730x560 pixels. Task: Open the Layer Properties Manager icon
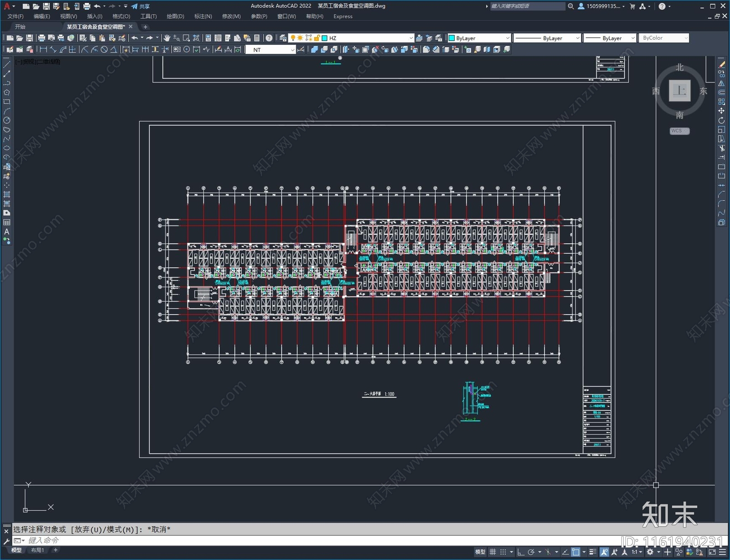click(283, 38)
